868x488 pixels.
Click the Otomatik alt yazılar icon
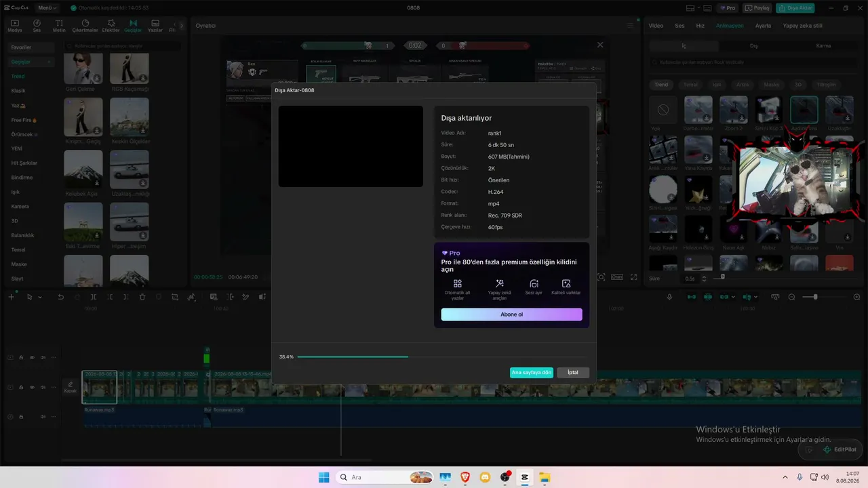coord(458,283)
